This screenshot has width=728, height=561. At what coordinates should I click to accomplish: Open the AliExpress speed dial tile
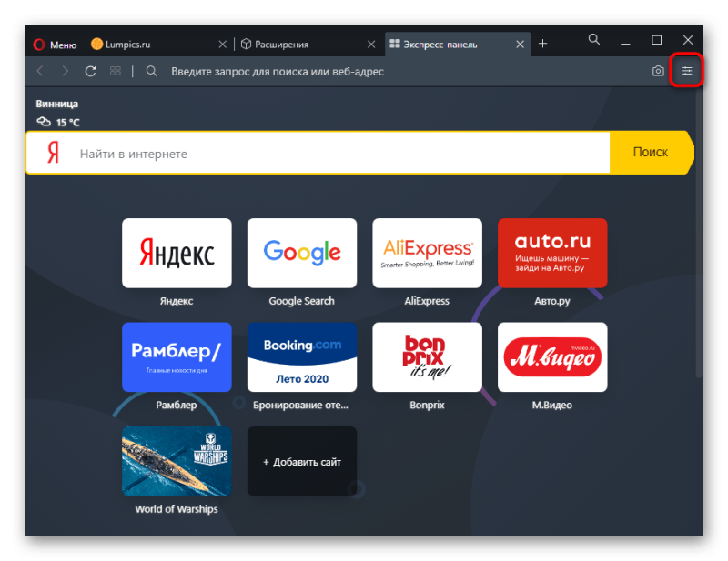427,253
